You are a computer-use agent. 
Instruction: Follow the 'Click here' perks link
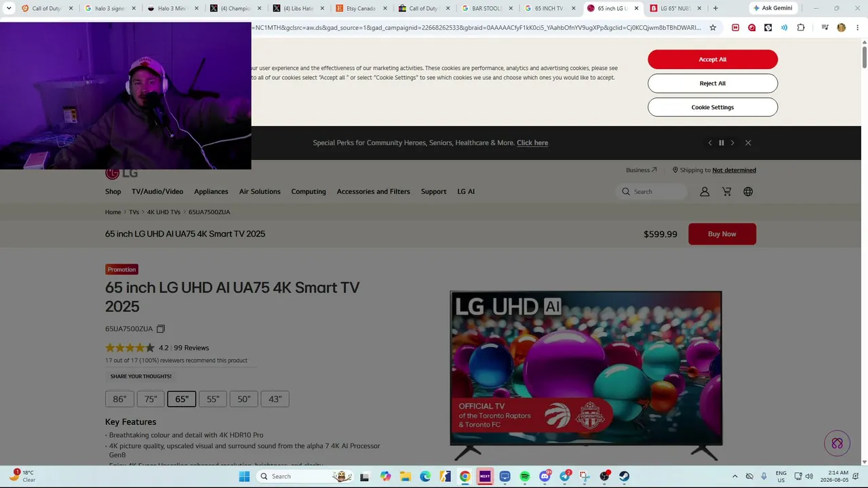532,143
